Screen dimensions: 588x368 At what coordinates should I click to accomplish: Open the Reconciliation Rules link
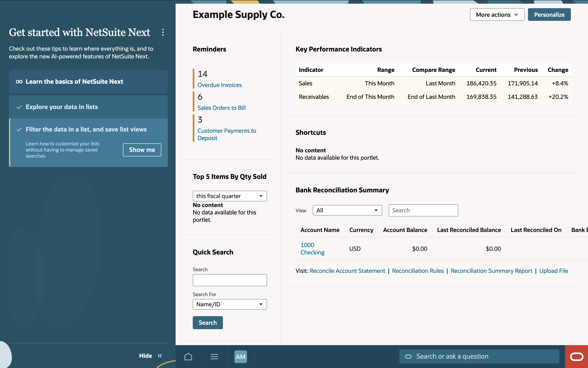(x=418, y=271)
